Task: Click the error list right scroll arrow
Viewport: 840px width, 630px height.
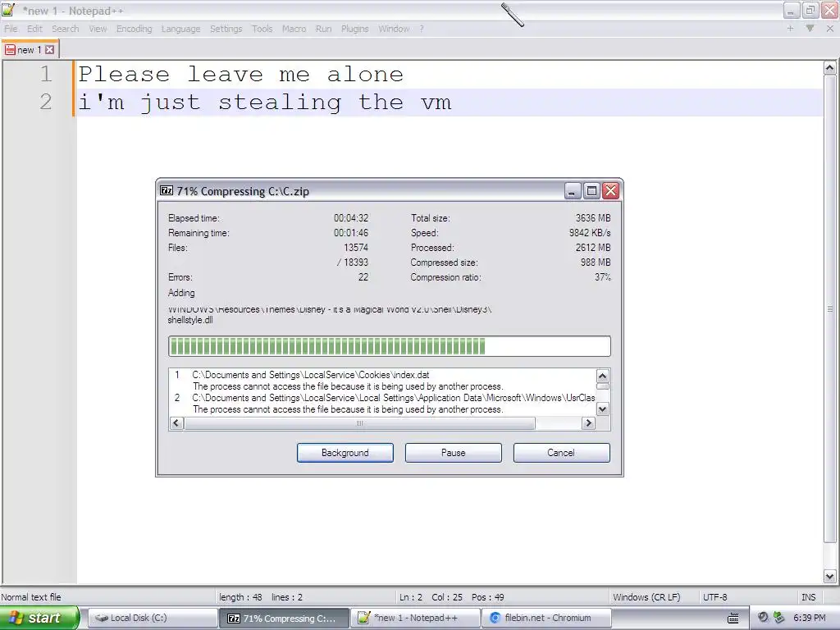Action: [x=588, y=423]
